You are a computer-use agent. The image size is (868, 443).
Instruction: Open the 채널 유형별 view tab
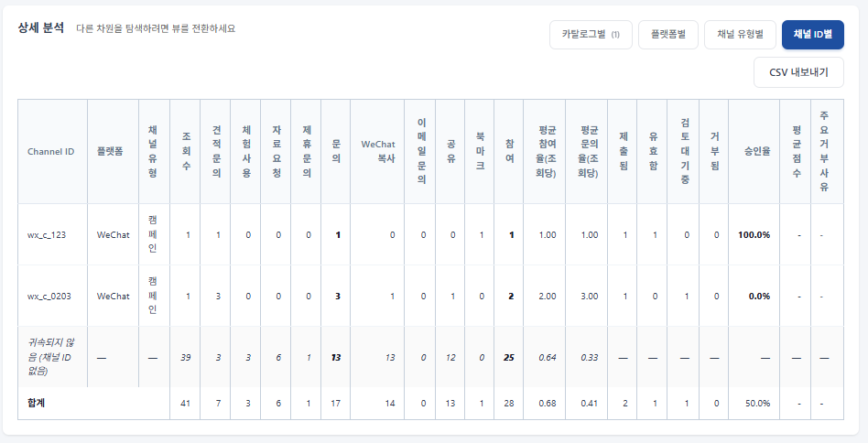click(x=740, y=35)
